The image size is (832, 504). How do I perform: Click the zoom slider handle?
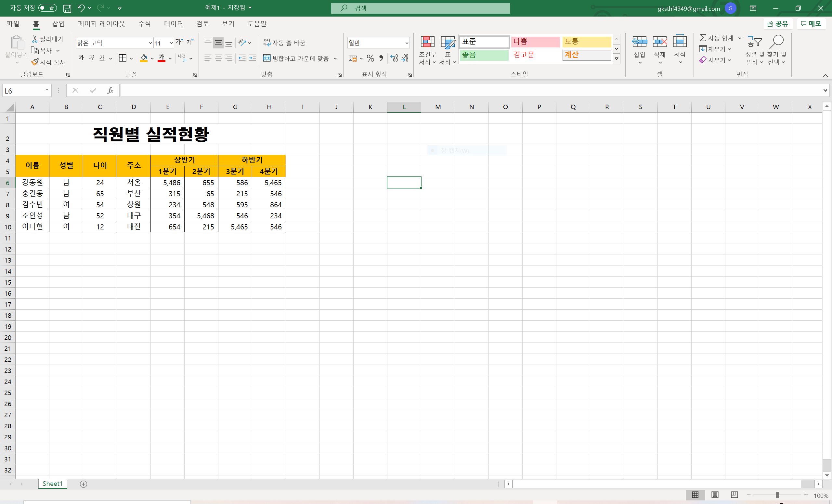(777, 495)
